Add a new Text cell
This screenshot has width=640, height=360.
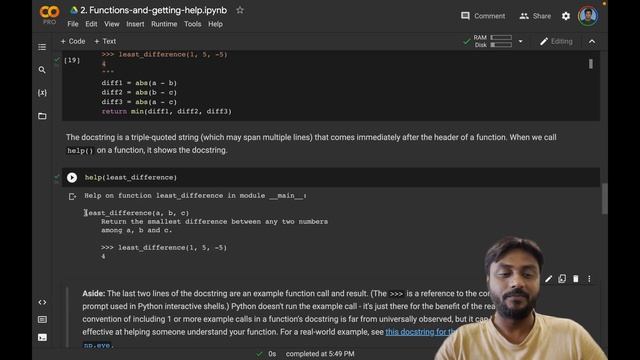[x=105, y=41]
